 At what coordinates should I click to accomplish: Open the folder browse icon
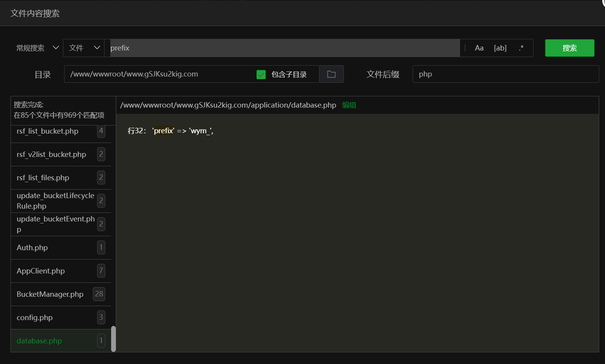click(331, 74)
